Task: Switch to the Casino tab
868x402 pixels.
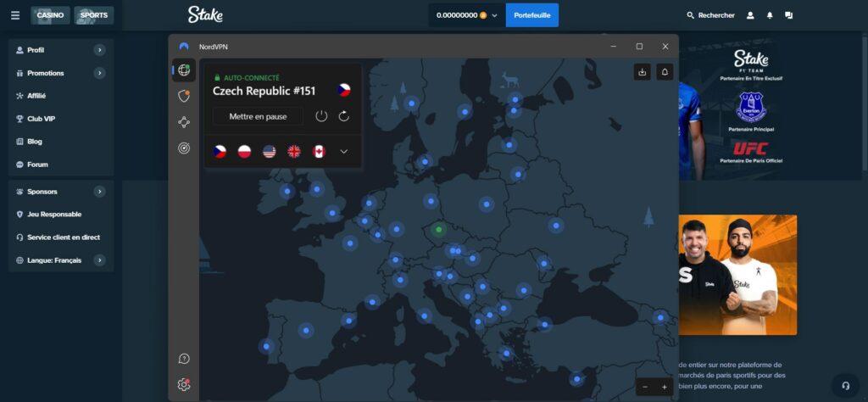Action: point(50,15)
